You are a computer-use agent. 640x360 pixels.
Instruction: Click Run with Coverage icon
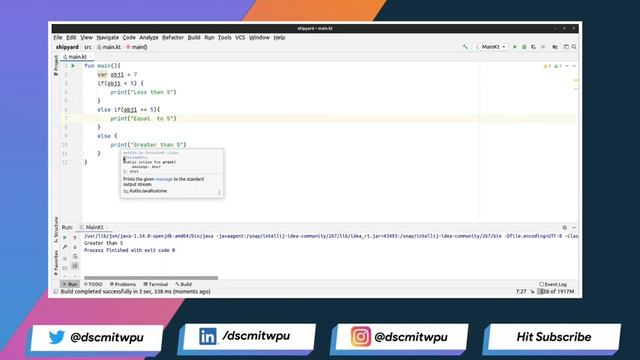(x=533, y=47)
